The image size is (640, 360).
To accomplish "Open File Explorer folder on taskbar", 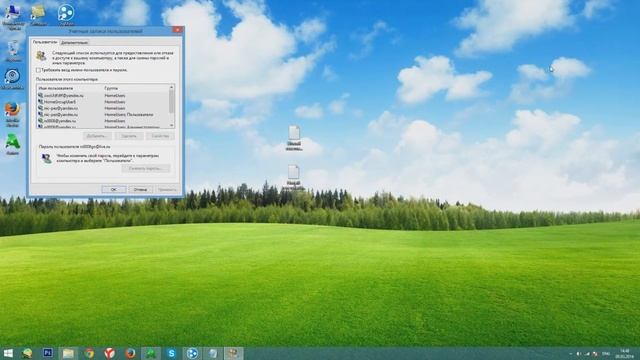I will 68,353.
